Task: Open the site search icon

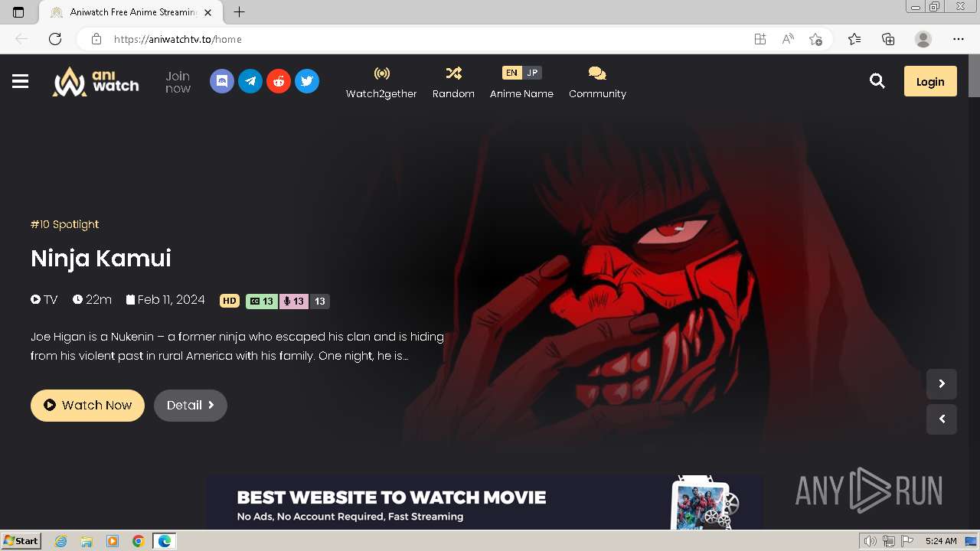Action: [x=877, y=81]
